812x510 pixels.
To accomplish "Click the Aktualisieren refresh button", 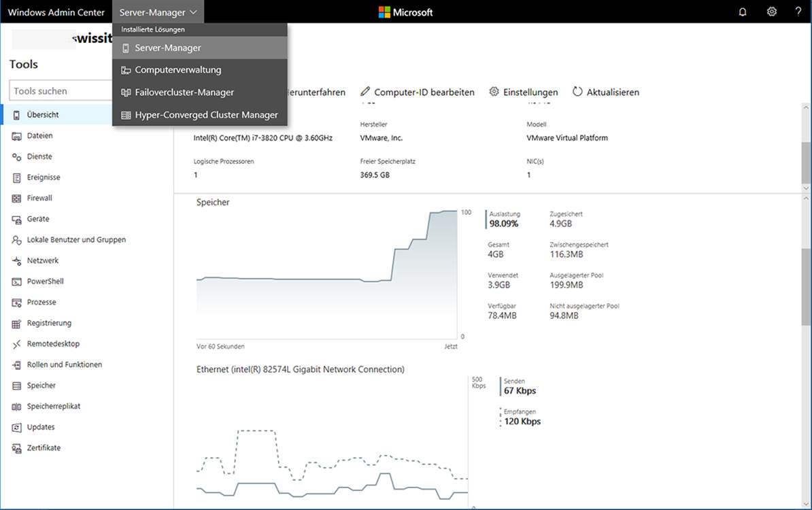I will click(606, 92).
